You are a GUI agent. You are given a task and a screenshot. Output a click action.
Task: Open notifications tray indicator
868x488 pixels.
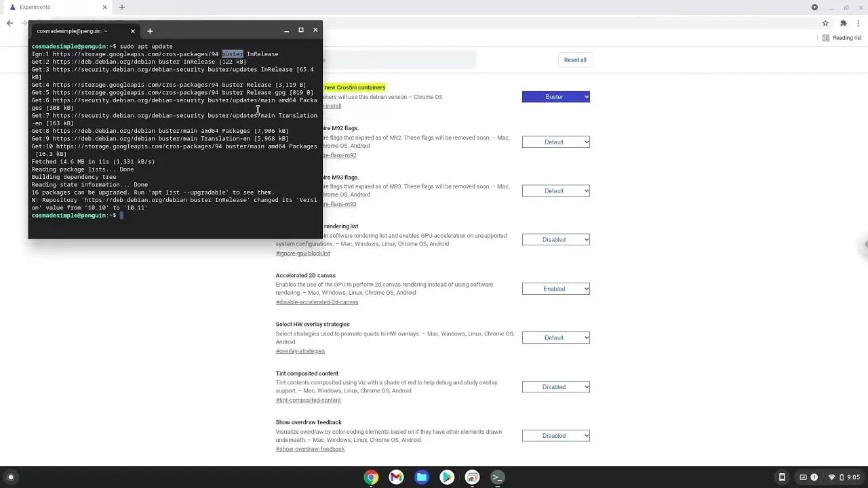[809, 477]
